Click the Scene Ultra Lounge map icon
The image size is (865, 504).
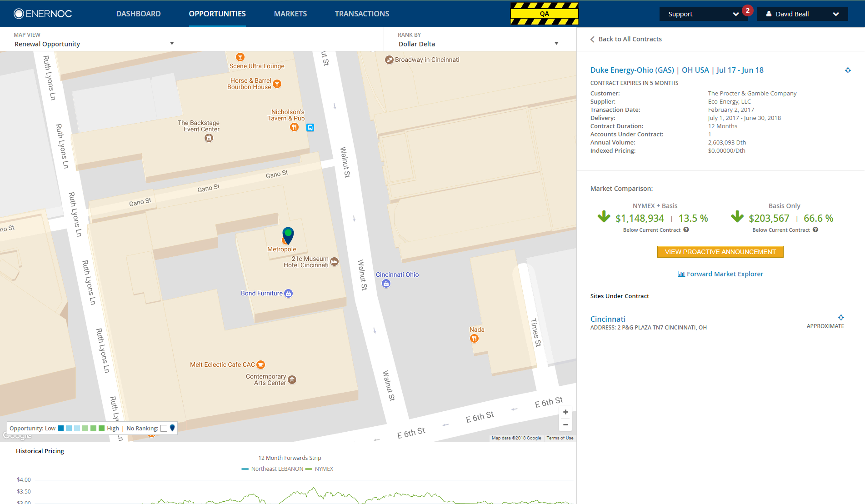click(240, 57)
